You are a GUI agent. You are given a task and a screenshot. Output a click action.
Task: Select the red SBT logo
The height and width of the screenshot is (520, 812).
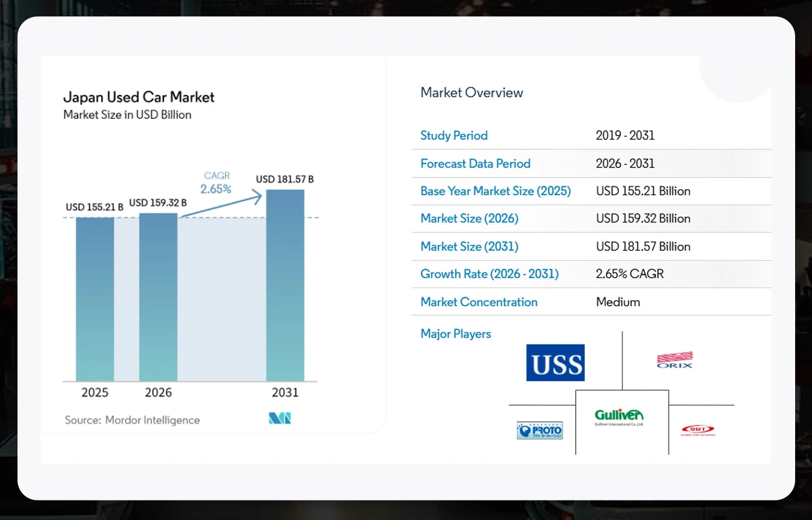[x=698, y=430]
